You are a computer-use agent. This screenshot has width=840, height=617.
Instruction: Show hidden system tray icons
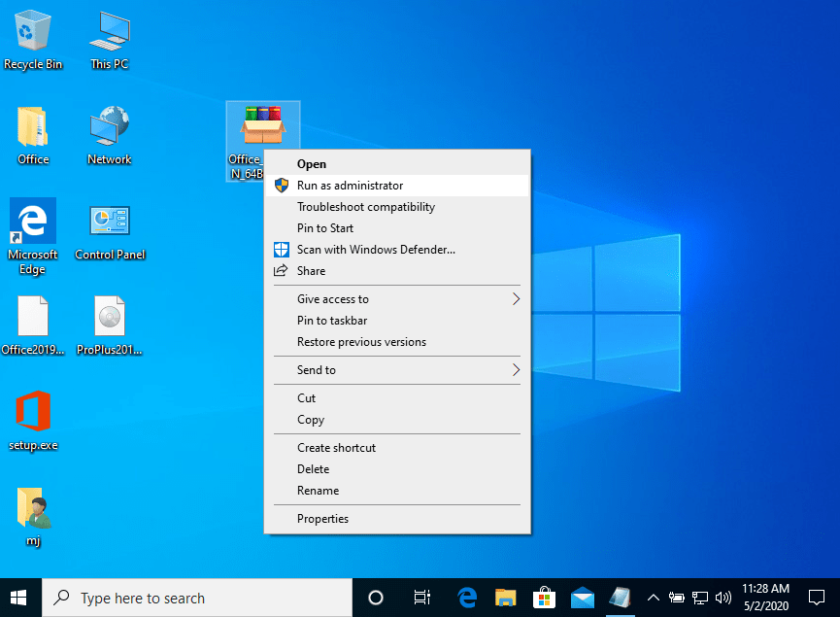(654, 598)
